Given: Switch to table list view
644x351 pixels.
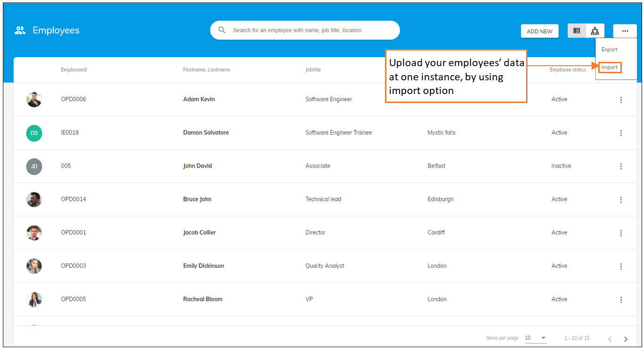Looking at the screenshot, I should click(577, 30).
